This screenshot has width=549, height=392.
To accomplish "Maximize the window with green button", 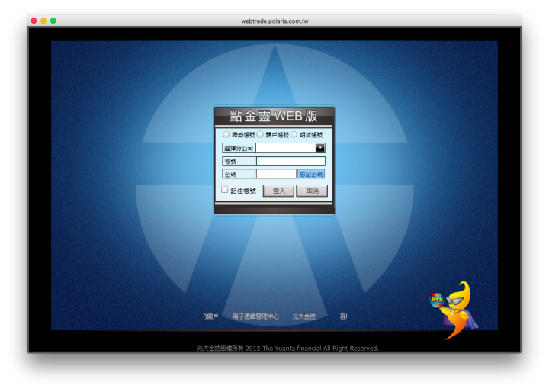I will pyautogui.click(x=53, y=21).
